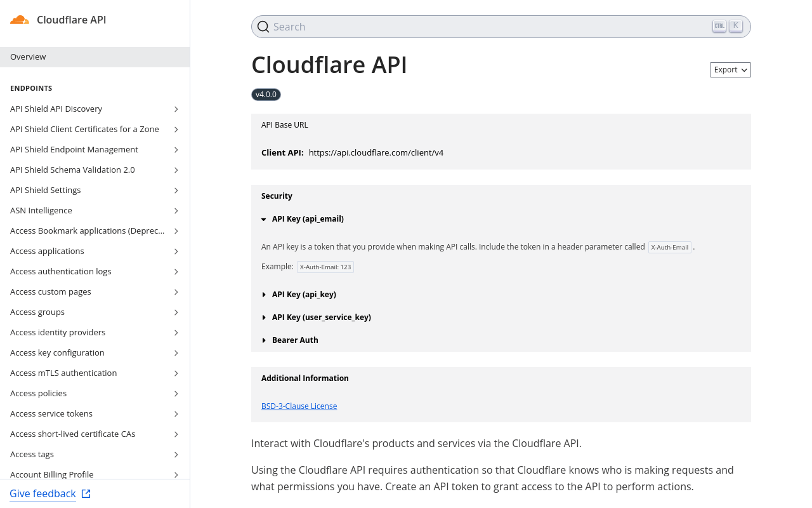The height and width of the screenshot is (508, 812).
Task: Select the Overview sidebar item
Action: click(x=95, y=57)
